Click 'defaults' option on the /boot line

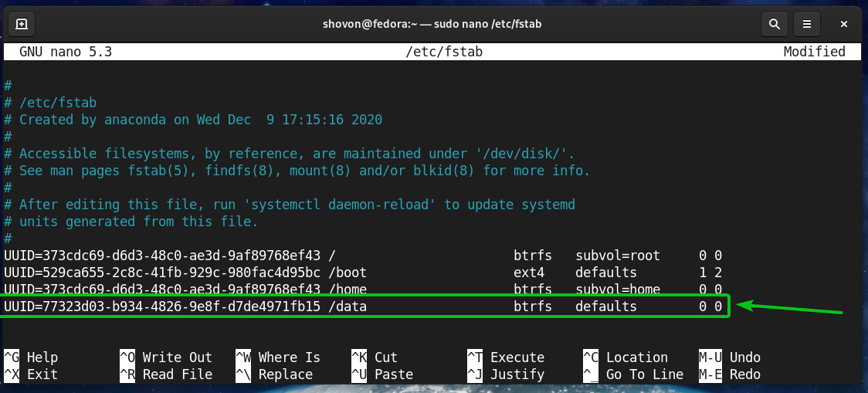click(x=606, y=273)
